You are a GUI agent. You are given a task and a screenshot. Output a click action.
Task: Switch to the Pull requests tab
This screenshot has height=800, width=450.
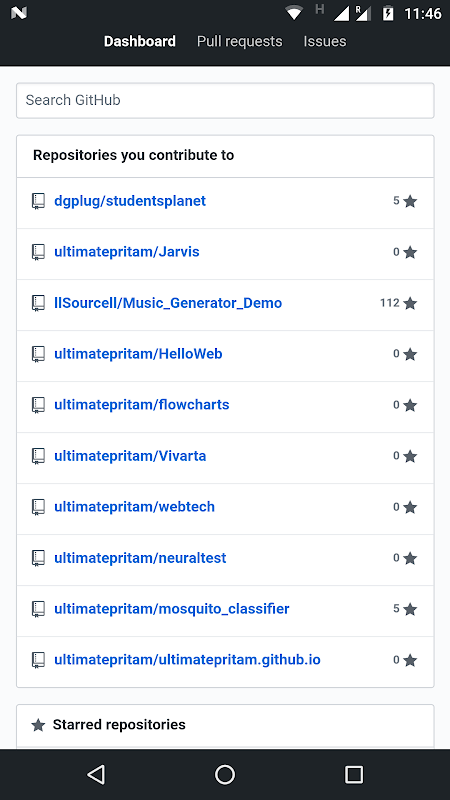239,41
